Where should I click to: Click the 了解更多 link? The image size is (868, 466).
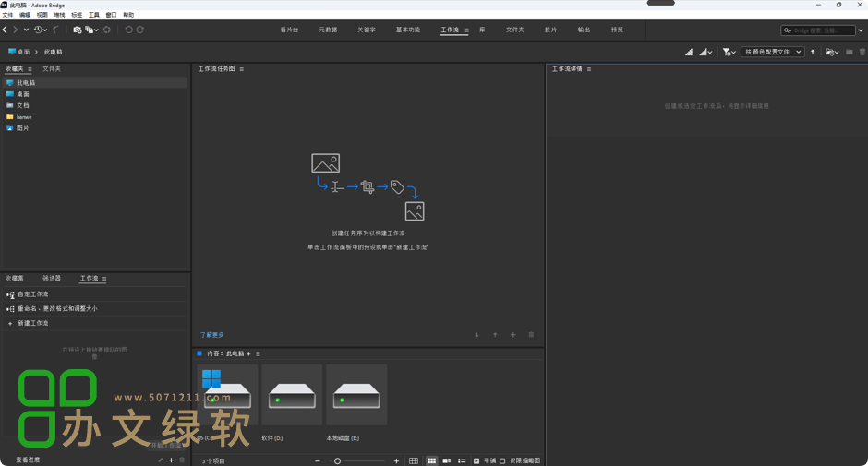pos(211,335)
